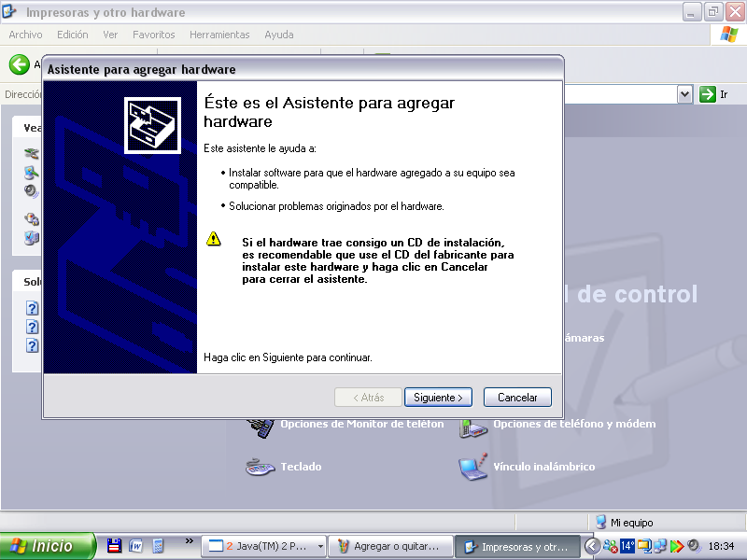The width and height of the screenshot is (747, 560).
Task: Click the temperature 14° tray icon
Action: pyautogui.click(x=627, y=546)
